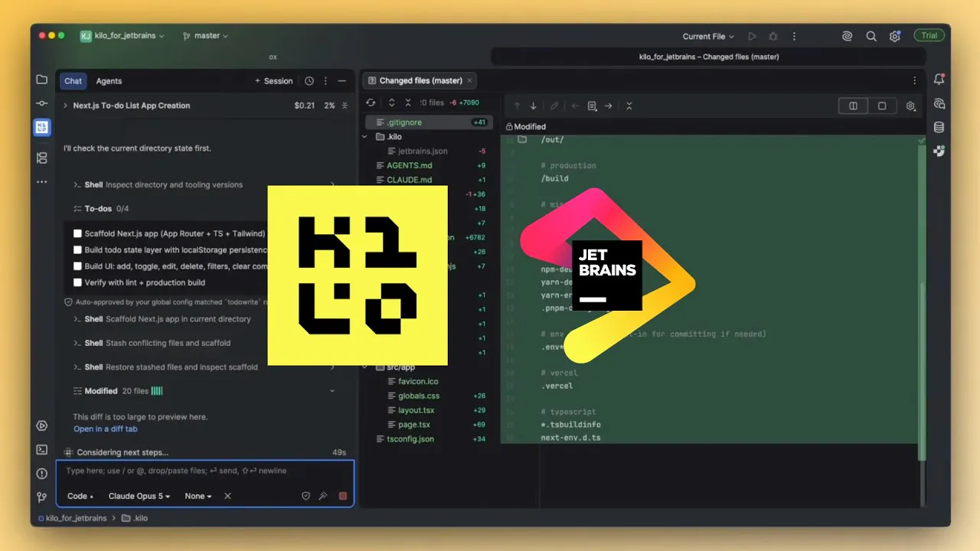Open the Project folder tool window icon
This screenshot has height=551, width=980.
point(42,80)
